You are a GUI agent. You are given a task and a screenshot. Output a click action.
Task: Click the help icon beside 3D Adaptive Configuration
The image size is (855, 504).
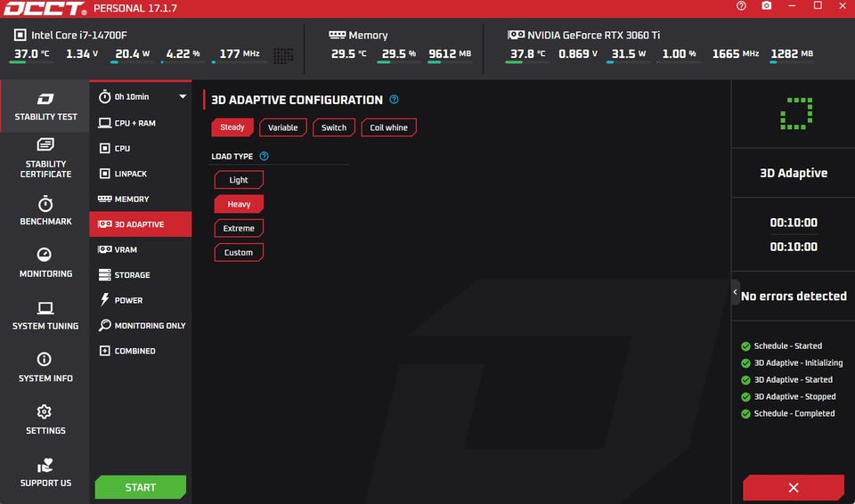tap(395, 100)
